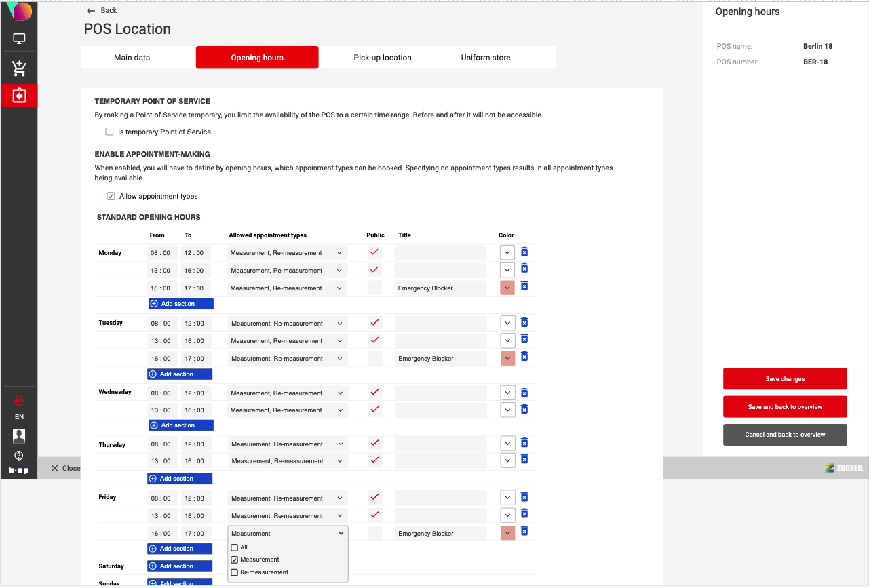Open the Pick-up location tab
Screen dimensions: 869x588
(x=383, y=58)
